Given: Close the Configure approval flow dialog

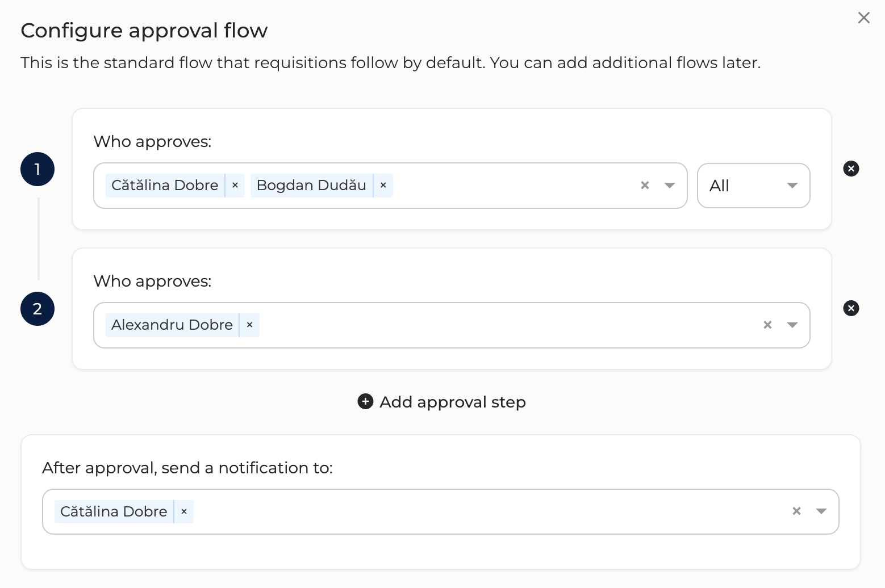Looking at the screenshot, I should coord(864,18).
